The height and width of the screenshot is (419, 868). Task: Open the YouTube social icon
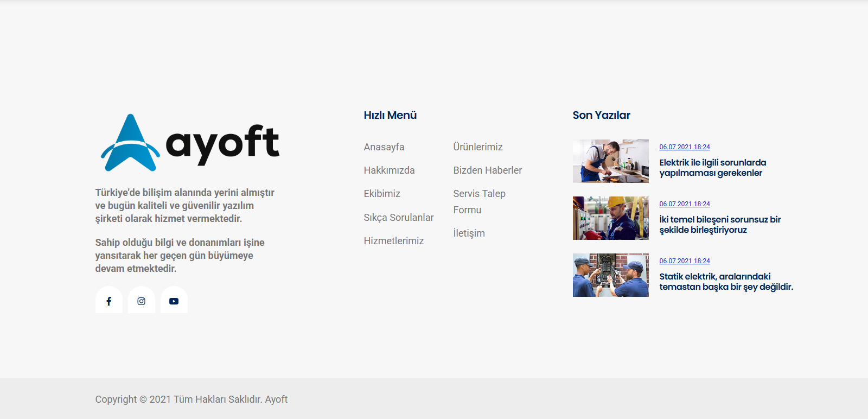click(x=174, y=300)
